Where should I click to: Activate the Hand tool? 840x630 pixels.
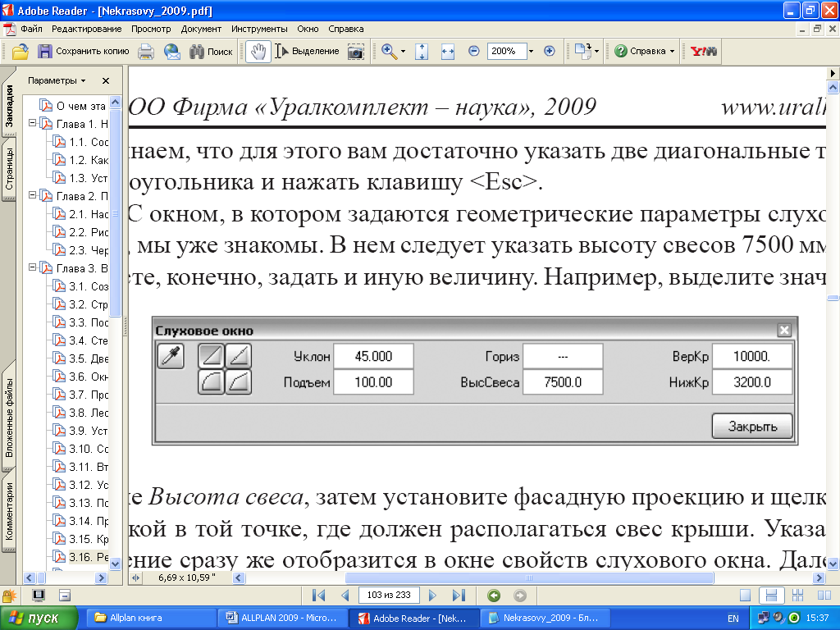258,52
